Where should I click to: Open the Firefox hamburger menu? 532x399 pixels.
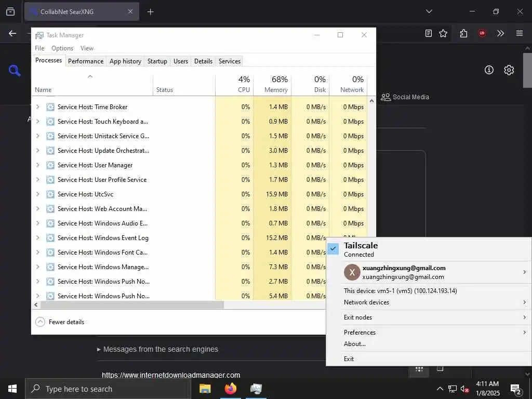520,33
